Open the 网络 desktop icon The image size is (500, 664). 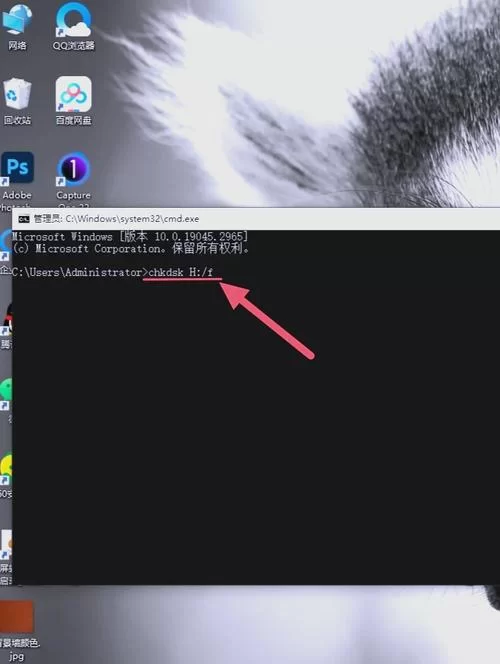(x=17, y=19)
